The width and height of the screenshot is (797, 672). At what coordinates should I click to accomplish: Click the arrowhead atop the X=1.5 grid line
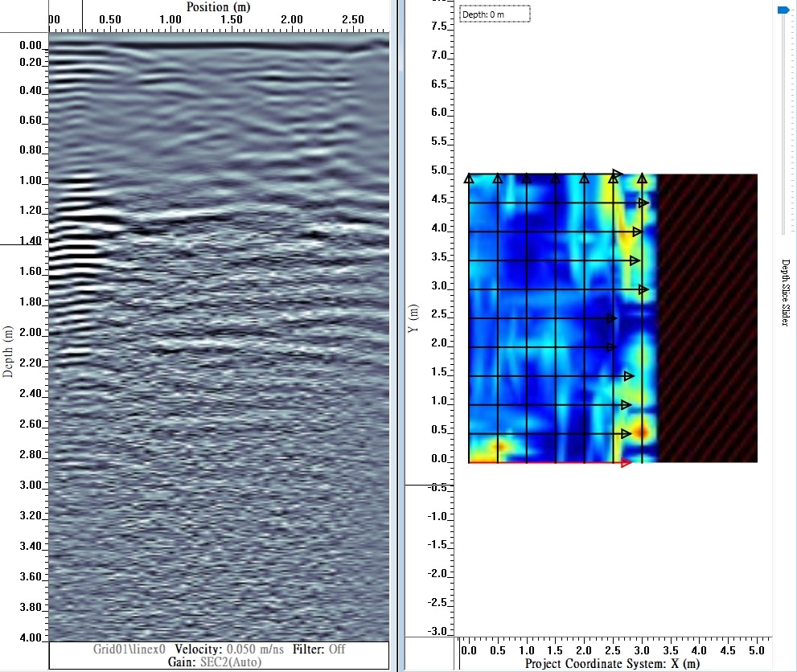[x=556, y=178]
